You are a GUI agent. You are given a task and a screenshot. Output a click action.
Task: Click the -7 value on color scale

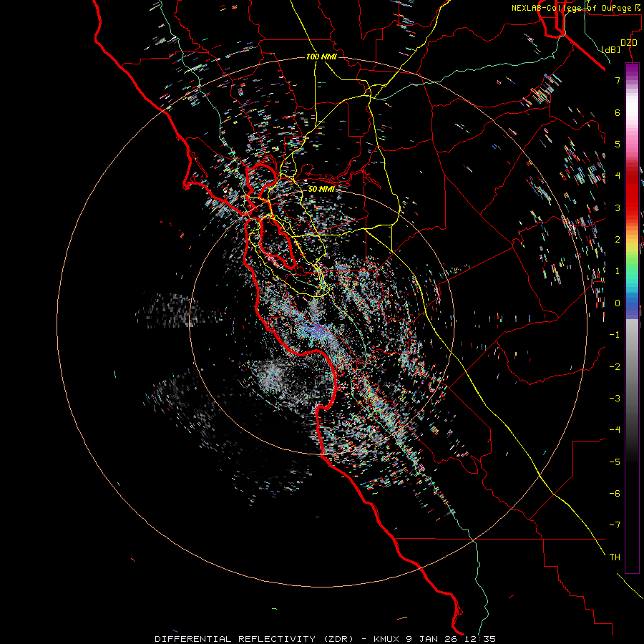pyautogui.click(x=615, y=525)
